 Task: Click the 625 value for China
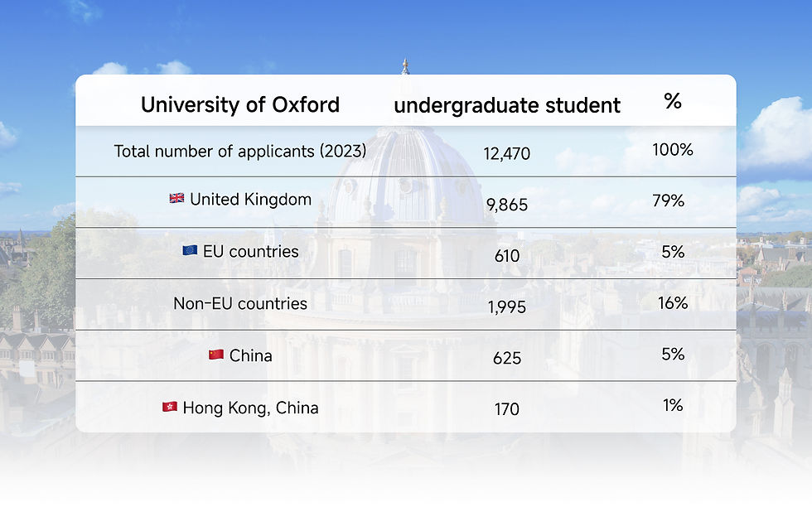507,359
